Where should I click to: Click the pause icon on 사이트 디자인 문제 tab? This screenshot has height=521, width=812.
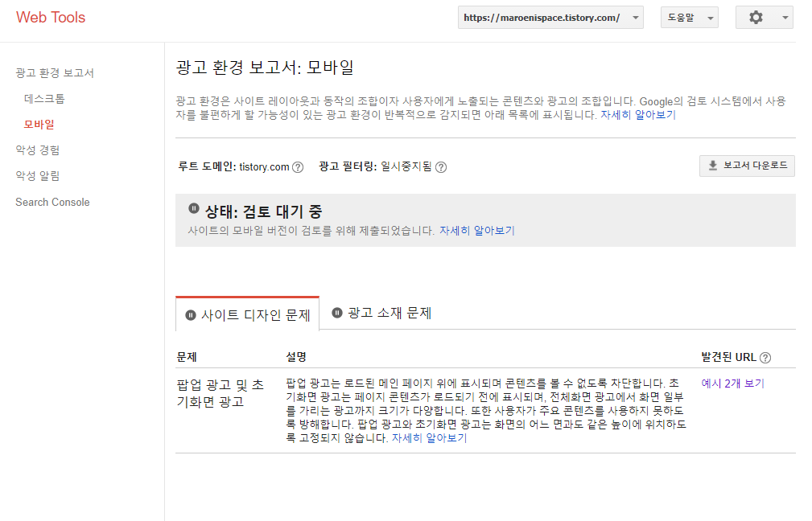point(191,314)
